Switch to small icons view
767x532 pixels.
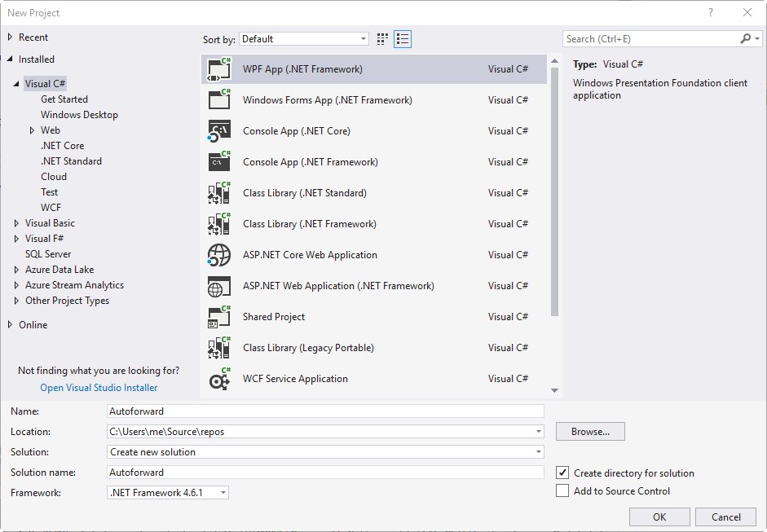pyautogui.click(x=383, y=39)
